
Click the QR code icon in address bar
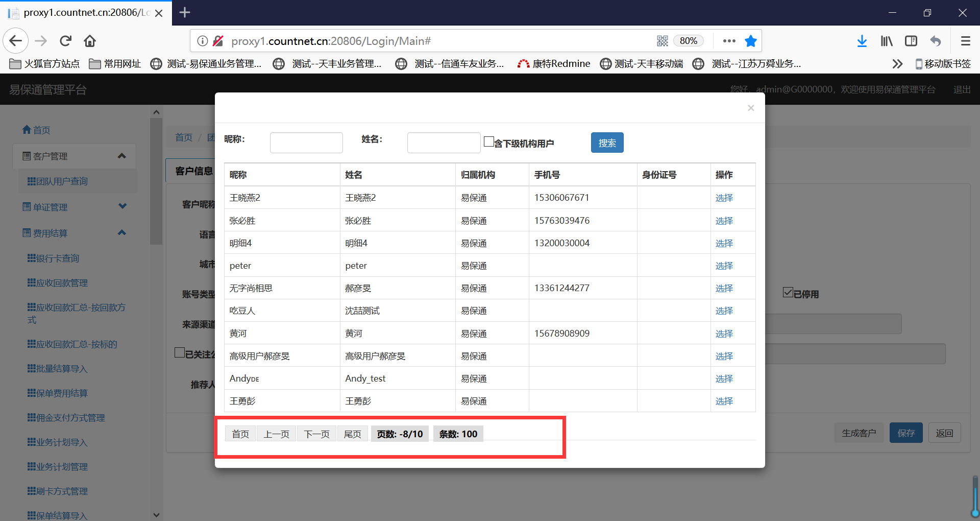[x=662, y=41]
